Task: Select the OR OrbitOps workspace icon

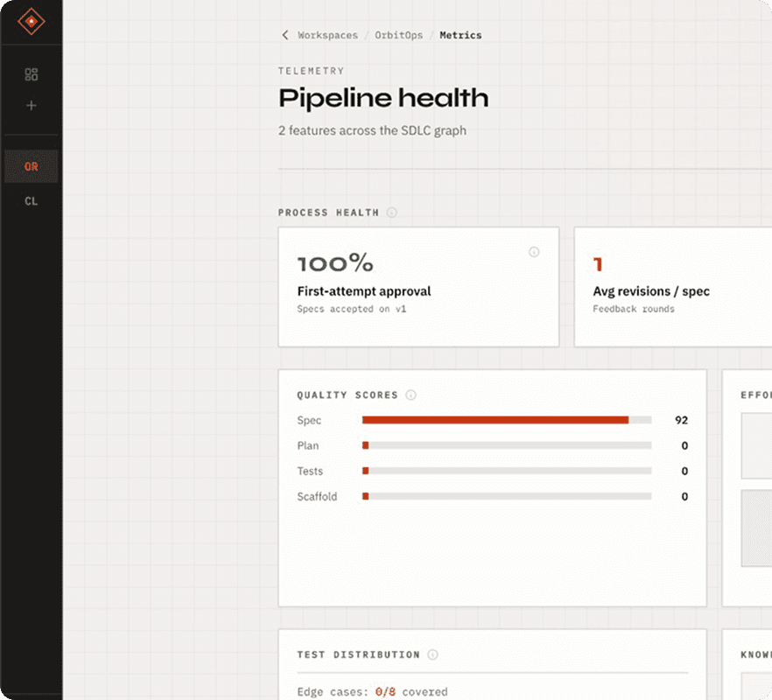Action: point(31,165)
